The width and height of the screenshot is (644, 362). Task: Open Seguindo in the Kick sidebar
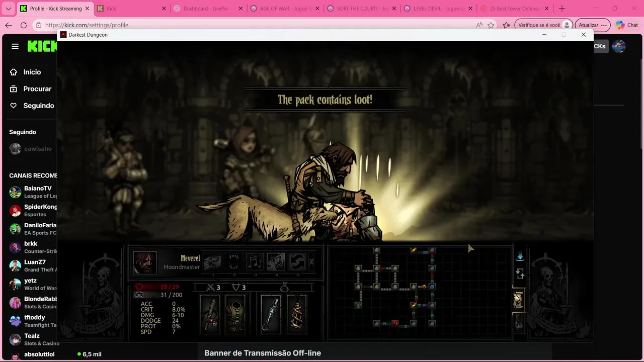(31, 106)
